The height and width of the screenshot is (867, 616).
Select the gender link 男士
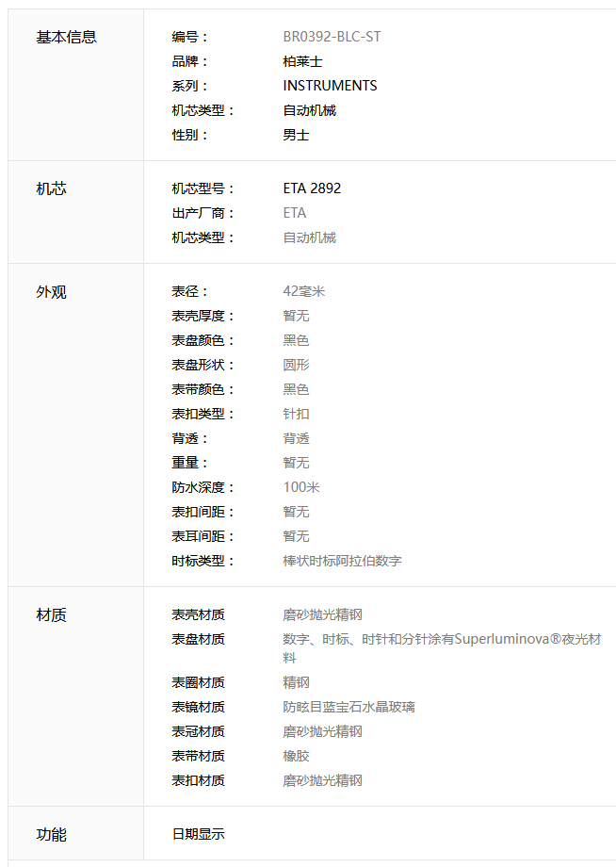click(x=296, y=135)
